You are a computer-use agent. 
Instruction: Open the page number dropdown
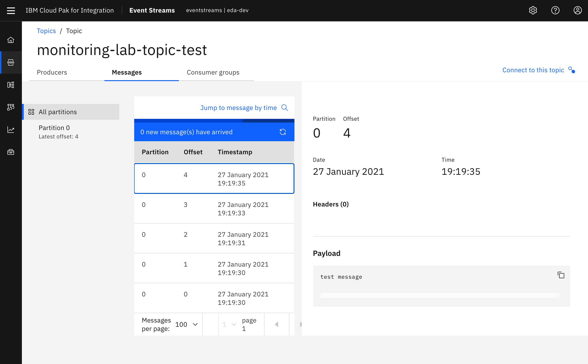tap(229, 324)
